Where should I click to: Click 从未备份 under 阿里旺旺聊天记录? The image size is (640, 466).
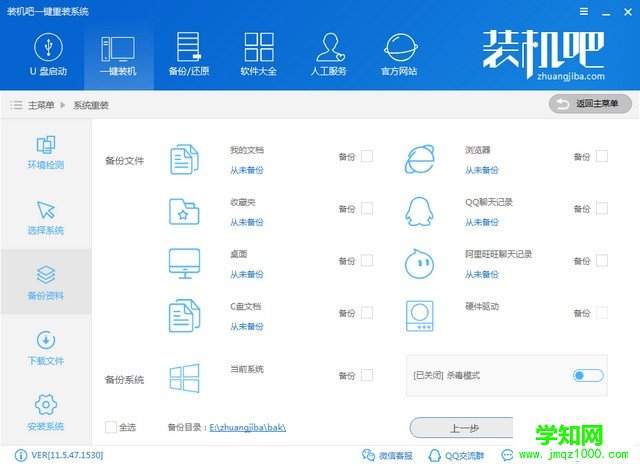pos(482,274)
